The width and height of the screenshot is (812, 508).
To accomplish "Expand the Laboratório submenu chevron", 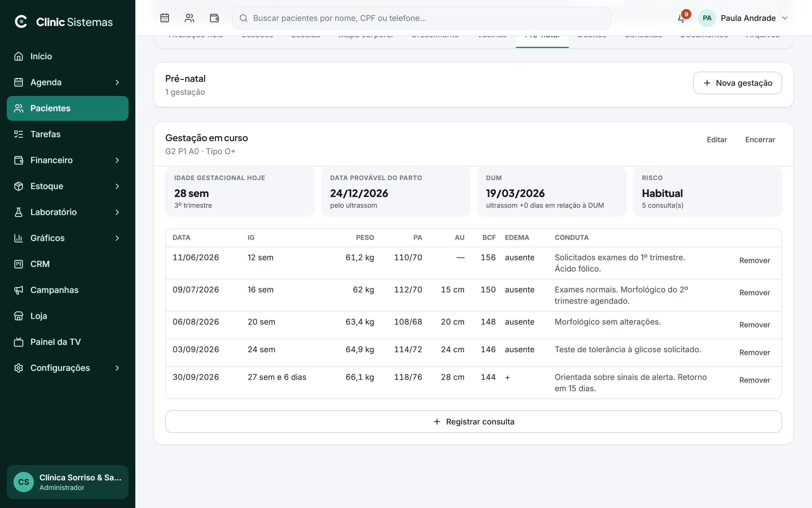I will 117,212.
